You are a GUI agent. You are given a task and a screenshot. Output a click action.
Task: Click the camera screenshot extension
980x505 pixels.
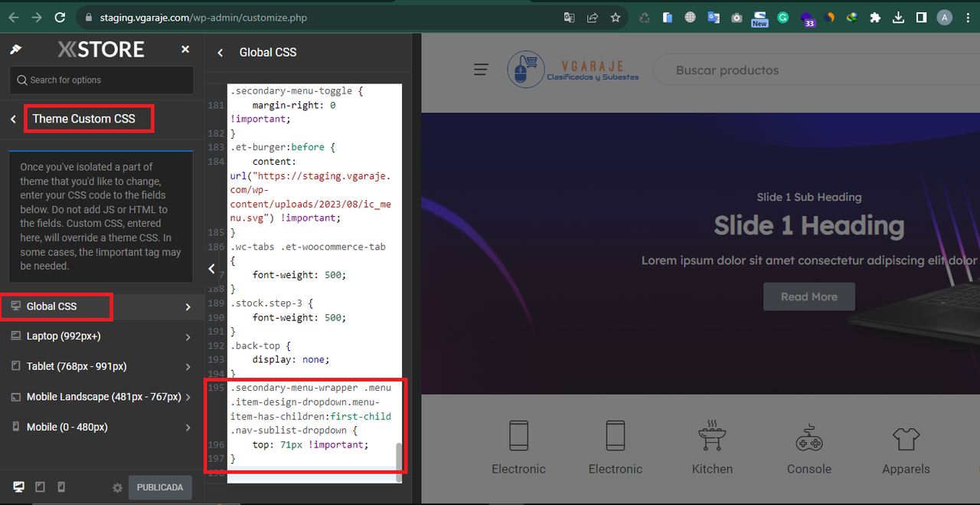pyautogui.click(x=737, y=18)
